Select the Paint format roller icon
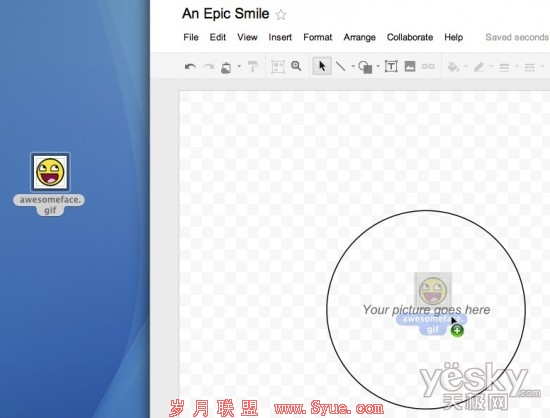This screenshot has width=550, height=418. (x=253, y=66)
